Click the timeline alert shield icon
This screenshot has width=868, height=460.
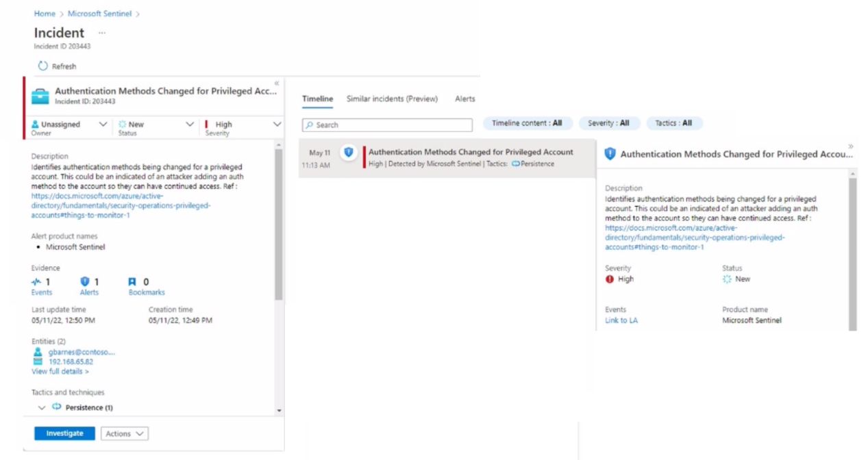pyautogui.click(x=348, y=152)
